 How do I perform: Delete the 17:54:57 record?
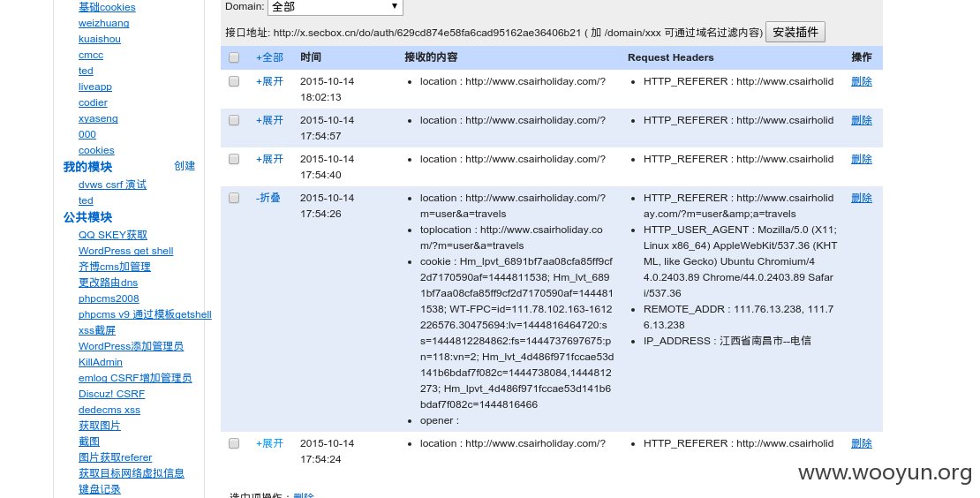861,120
